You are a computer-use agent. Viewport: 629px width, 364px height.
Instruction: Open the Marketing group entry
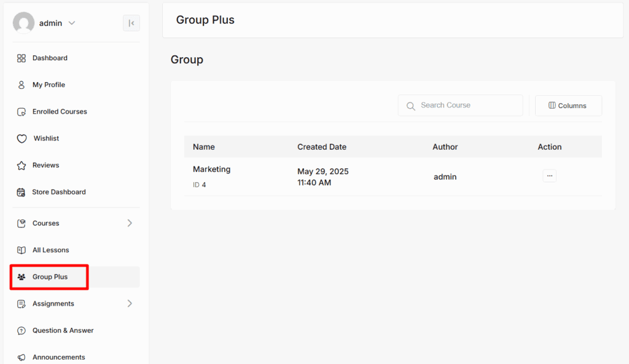pyautogui.click(x=211, y=169)
